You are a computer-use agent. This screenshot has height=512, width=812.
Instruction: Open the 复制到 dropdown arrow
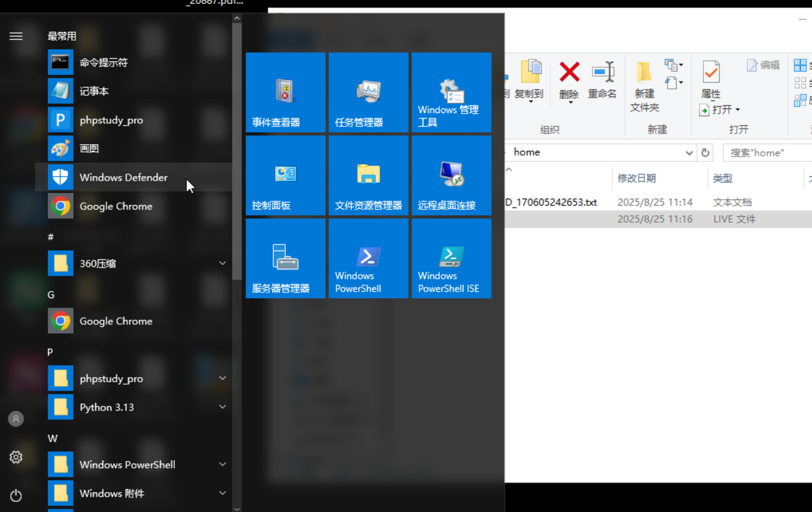coord(530,103)
